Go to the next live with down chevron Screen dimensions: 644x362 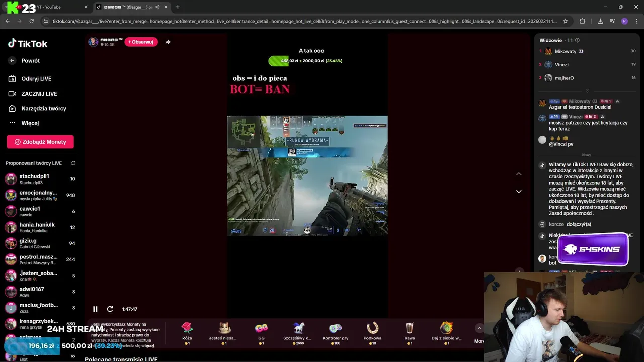point(519,191)
